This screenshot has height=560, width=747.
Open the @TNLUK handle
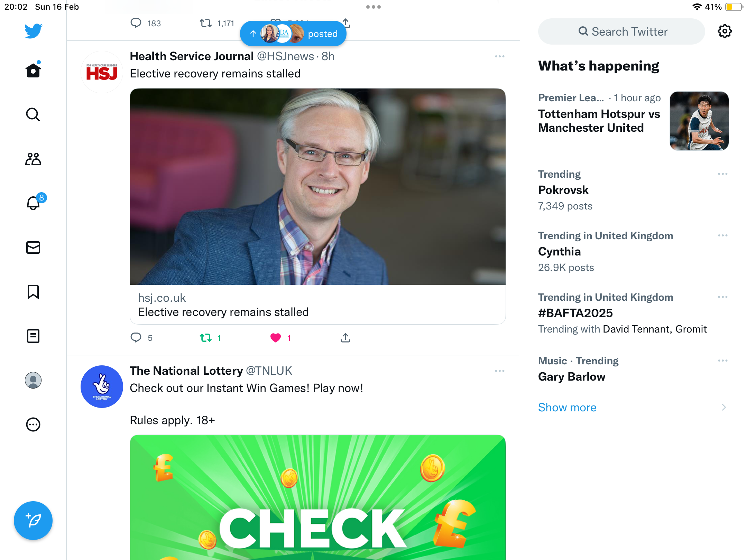[x=269, y=371]
